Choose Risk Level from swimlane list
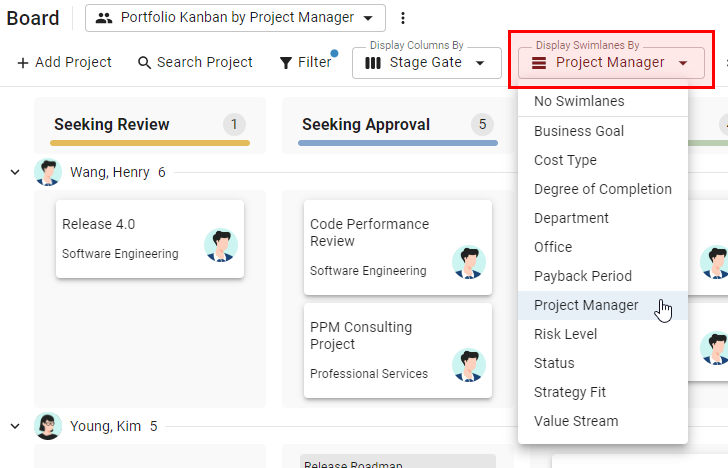This screenshot has width=728, height=468. click(565, 334)
